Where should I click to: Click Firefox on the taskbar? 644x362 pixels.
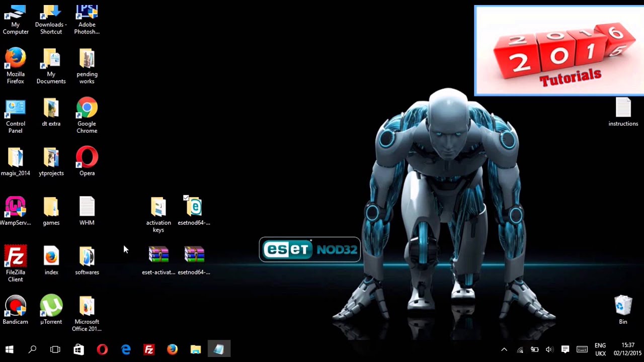coord(172,349)
